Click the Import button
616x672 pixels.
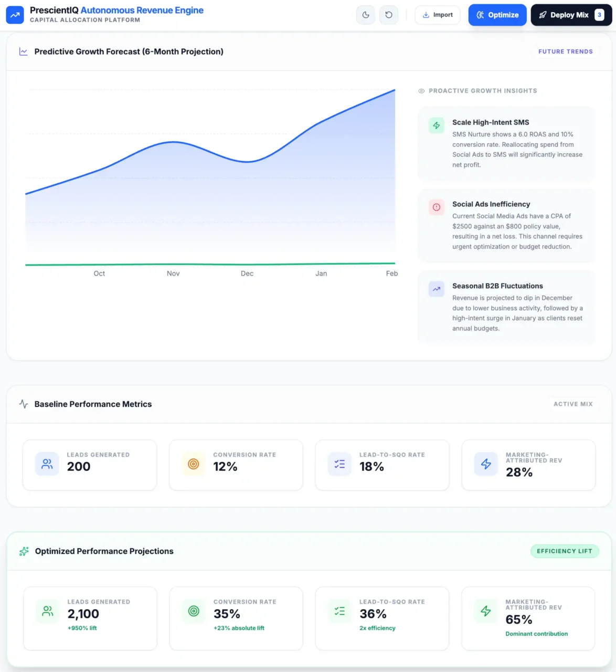pyautogui.click(x=438, y=15)
